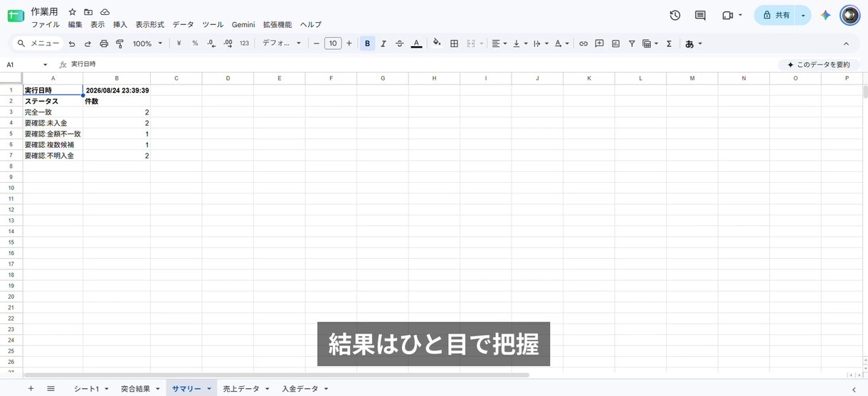
Task: Open text rotation dropdown
Action: pos(561,43)
